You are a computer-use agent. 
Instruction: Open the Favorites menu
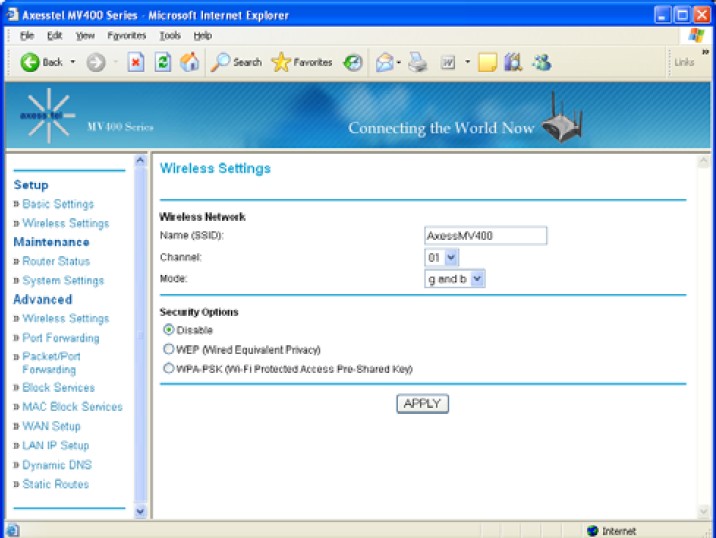coord(126,36)
